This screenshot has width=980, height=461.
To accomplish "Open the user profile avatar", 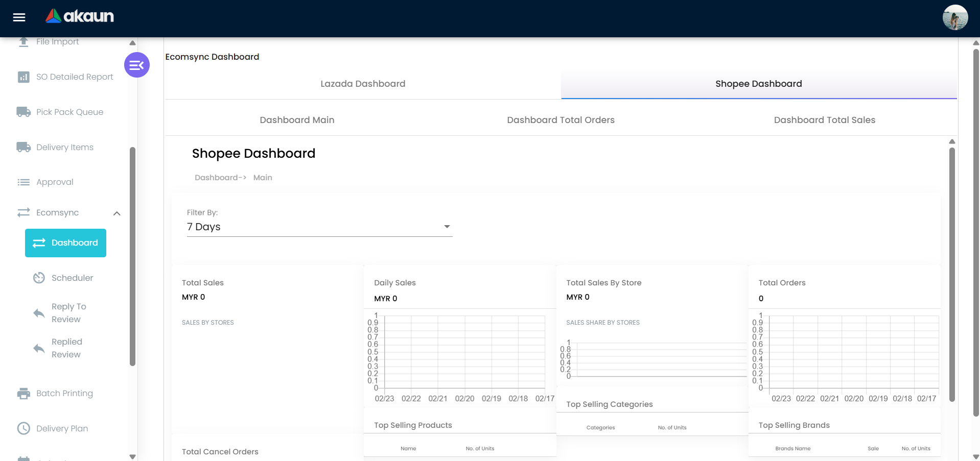I will pyautogui.click(x=954, y=18).
